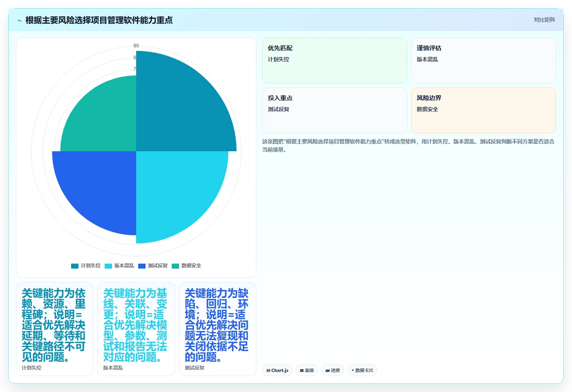Toggle the 版本混乱 legend swatch
The height and width of the screenshot is (392, 572).
tap(108, 266)
